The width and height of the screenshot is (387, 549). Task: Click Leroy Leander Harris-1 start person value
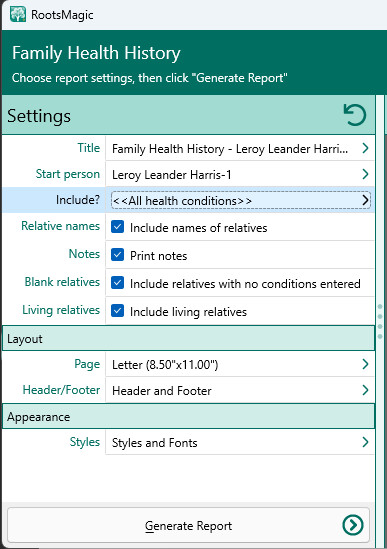(x=172, y=175)
